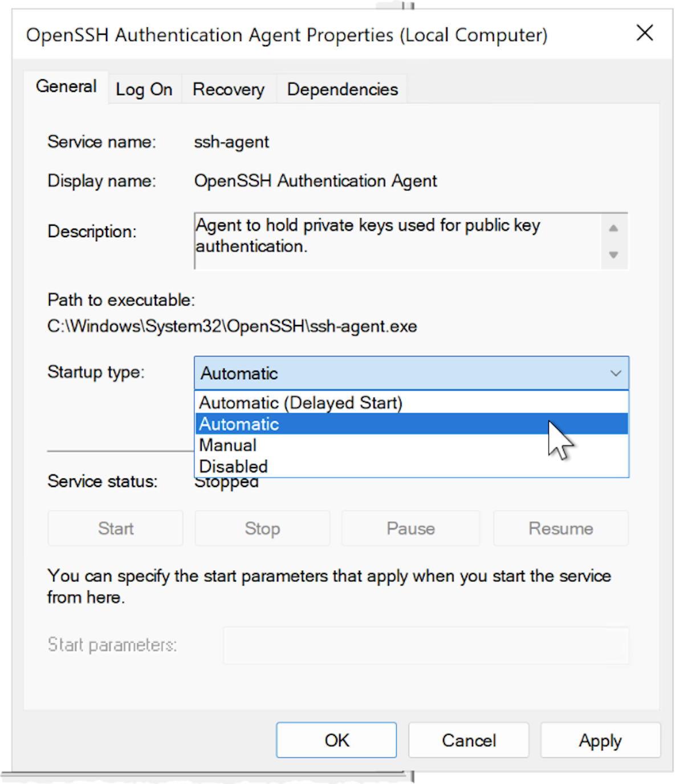Close the properties dialog with the X
This screenshot has height=784, width=684.
645,33
